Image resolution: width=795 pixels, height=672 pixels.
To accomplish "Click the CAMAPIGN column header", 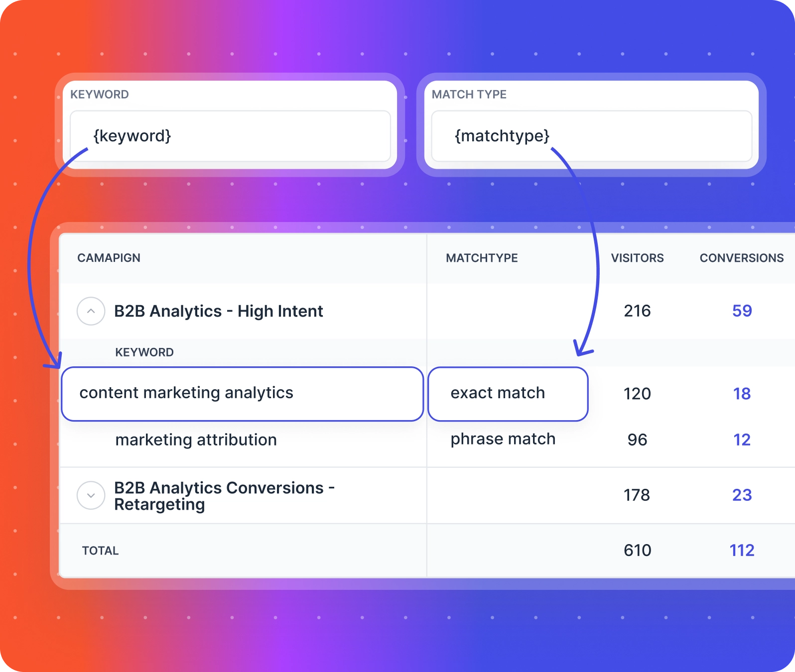I will coord(109,258).
